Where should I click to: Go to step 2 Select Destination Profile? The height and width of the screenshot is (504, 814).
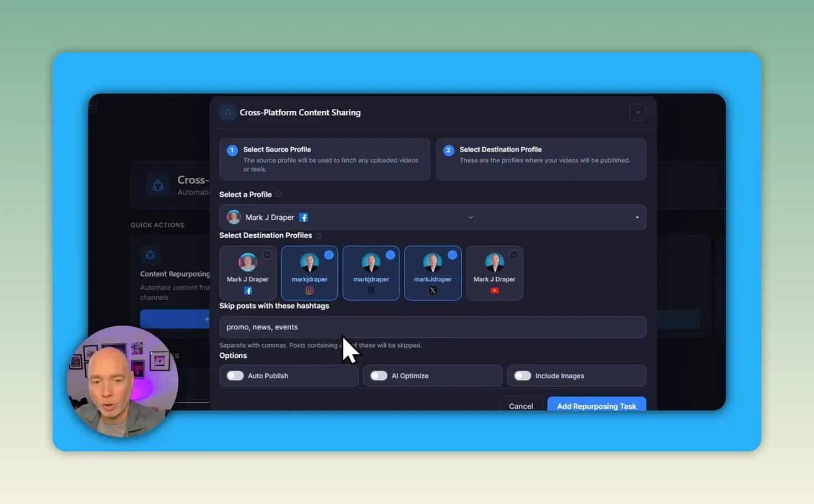point(541,159)
